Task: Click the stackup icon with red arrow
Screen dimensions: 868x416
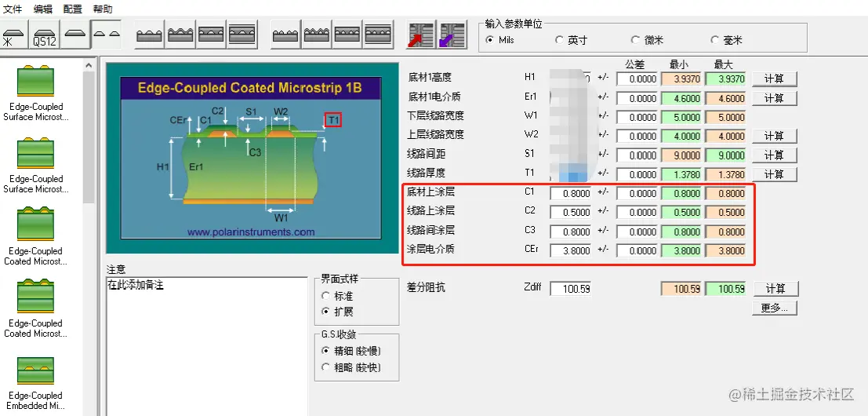Action: point(421,35)
